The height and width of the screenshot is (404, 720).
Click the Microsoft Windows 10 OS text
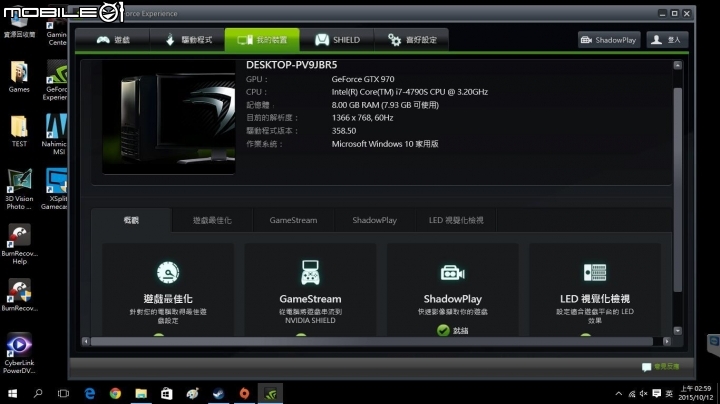point(385,144)
